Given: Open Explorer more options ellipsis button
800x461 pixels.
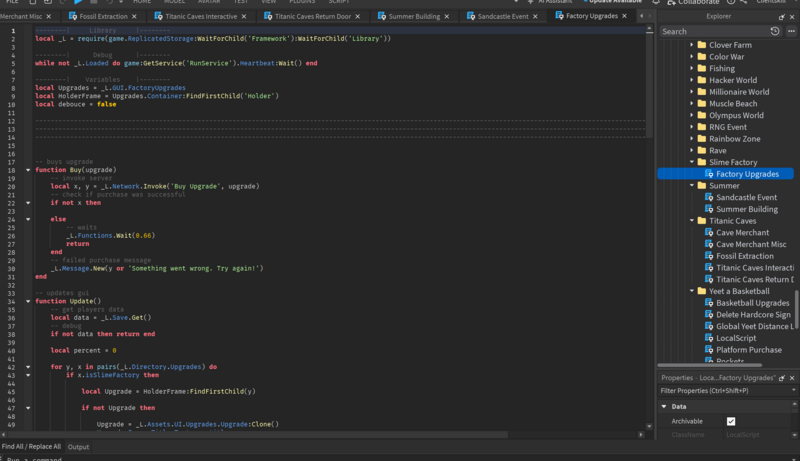Looking at the screenshot, I should [x=790, y=31].
